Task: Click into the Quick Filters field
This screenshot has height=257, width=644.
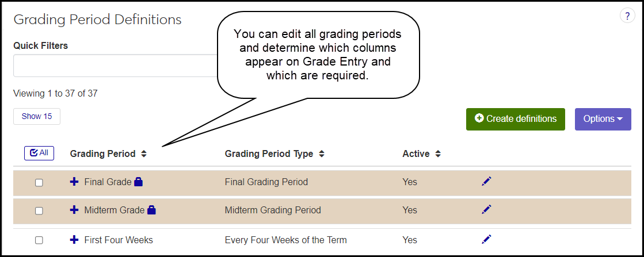Action: 115,66
